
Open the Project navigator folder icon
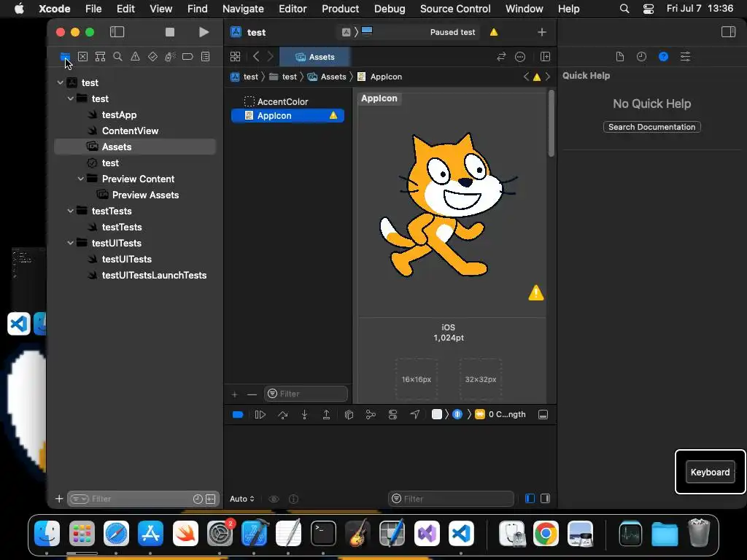pos(65,57)
